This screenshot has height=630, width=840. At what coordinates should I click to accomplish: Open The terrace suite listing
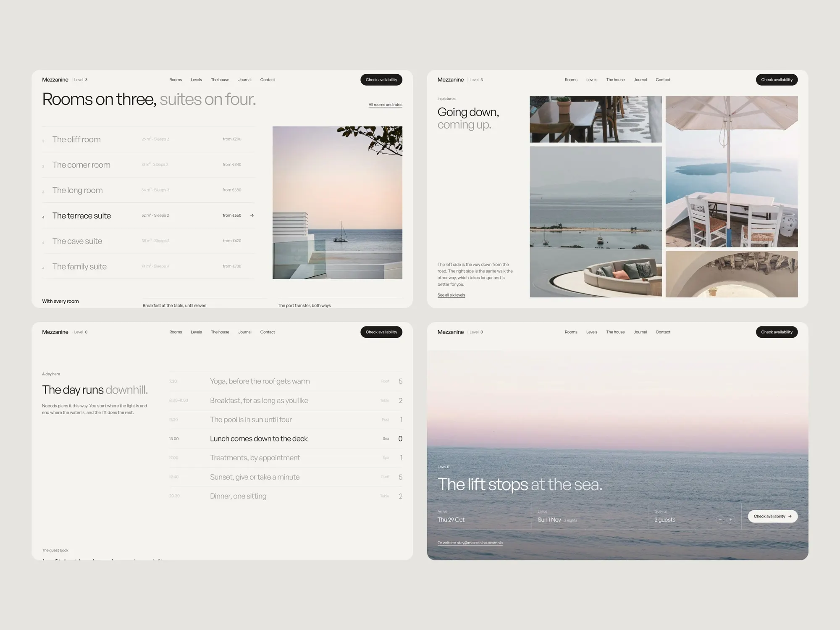tap(148, 215)
